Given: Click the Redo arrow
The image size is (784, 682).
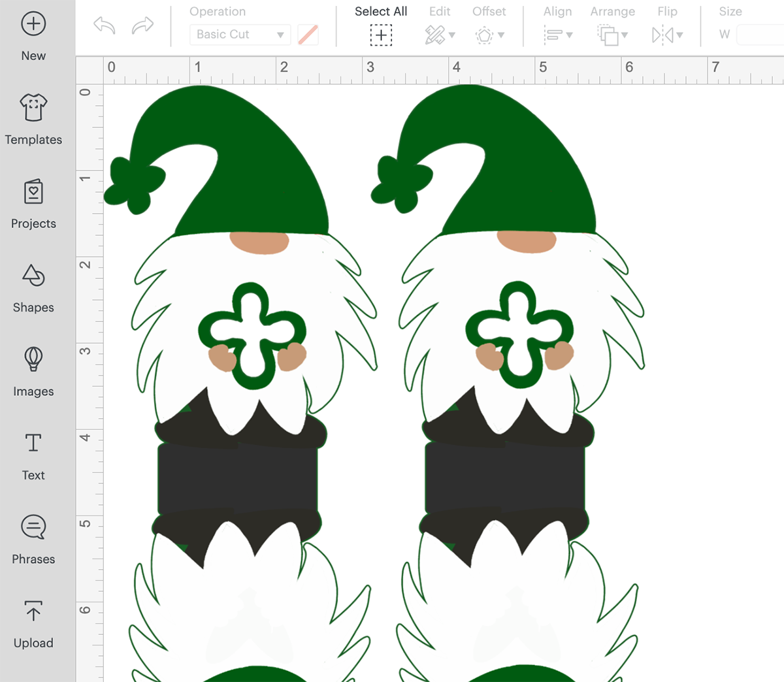Looking at the screenshot, I should [x=142, y=26].
